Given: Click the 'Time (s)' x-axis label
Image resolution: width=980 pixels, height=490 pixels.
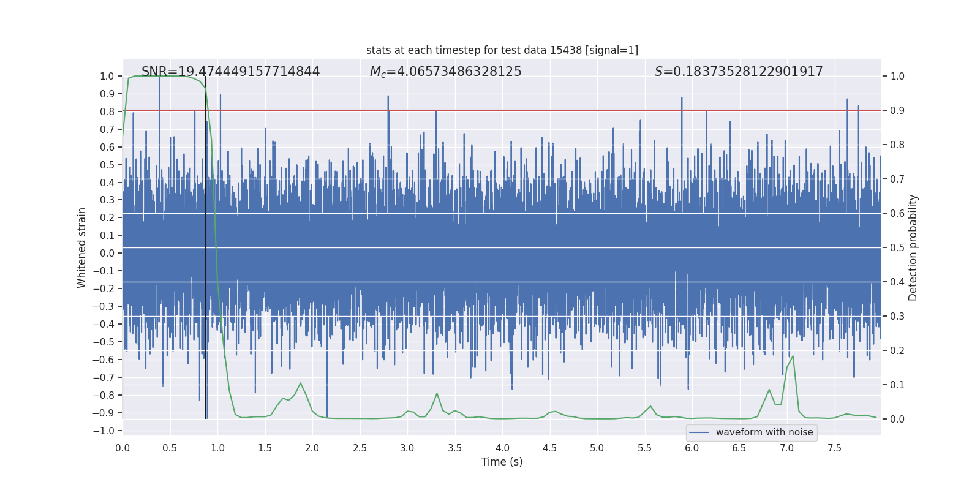Looking at the screenshot, I should pyautogui.click(x=502, y=462).
